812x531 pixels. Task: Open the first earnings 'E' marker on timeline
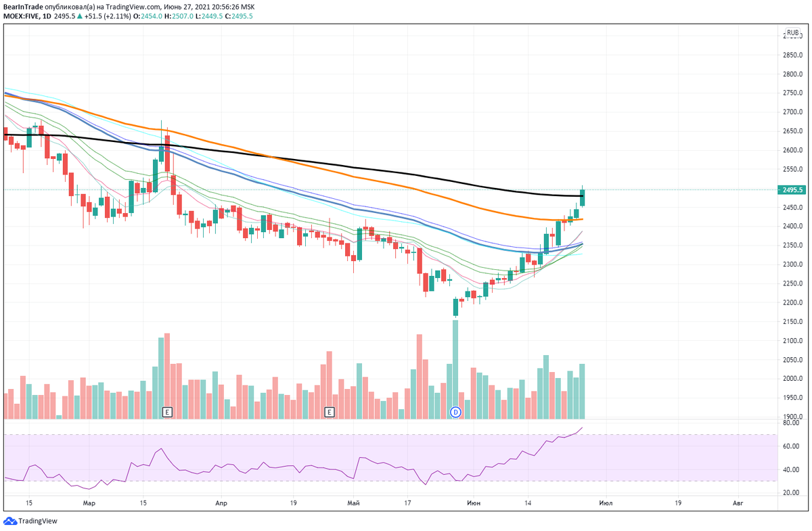coord(166,411)
